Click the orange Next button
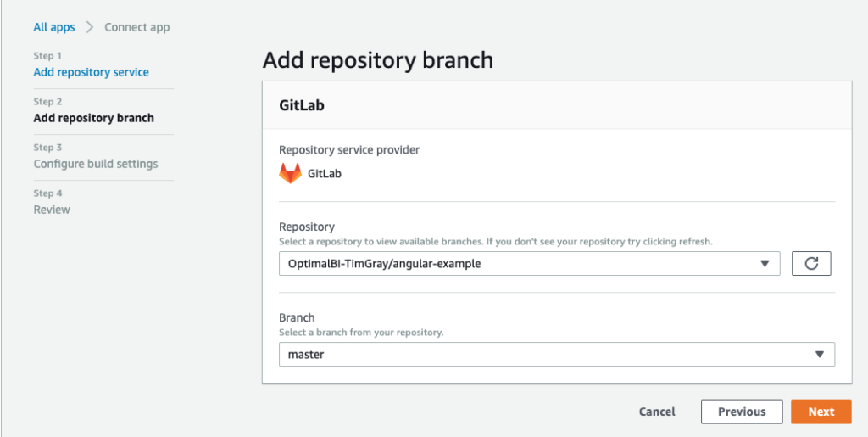This screenshot has width=868, height=437. 821,412
